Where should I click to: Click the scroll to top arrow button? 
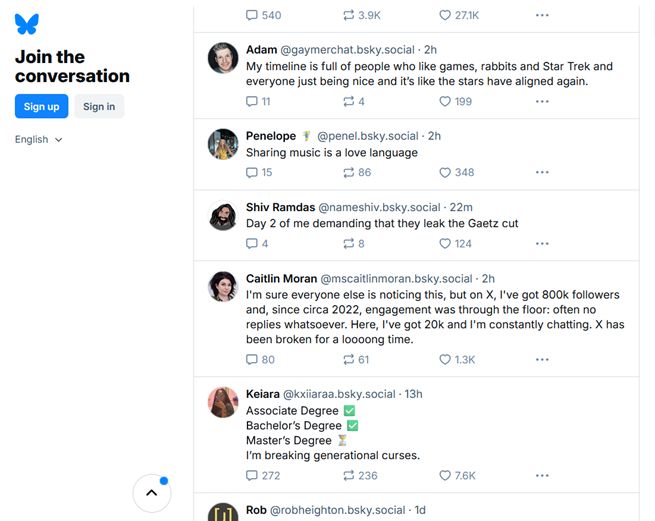pyautogui.click(x=152, y=492)
